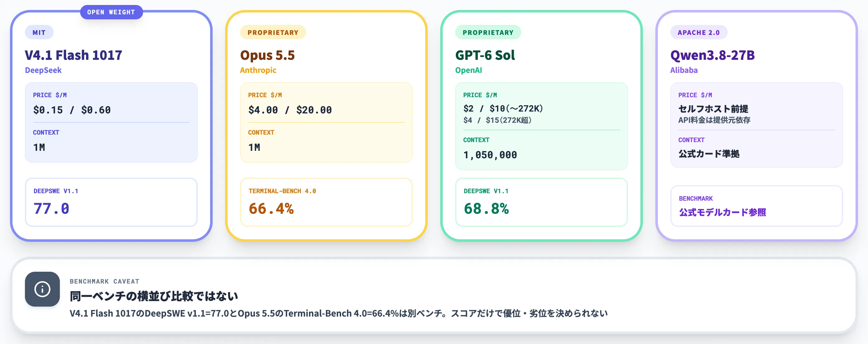Click the 1M context value on the DeepSeek card
868x344 pixels.
[x=39, y=147]
